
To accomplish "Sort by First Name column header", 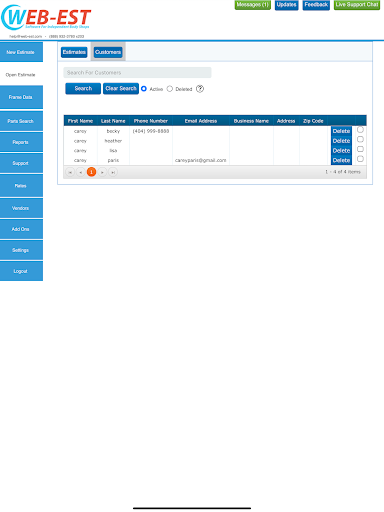I will (80, 121).
